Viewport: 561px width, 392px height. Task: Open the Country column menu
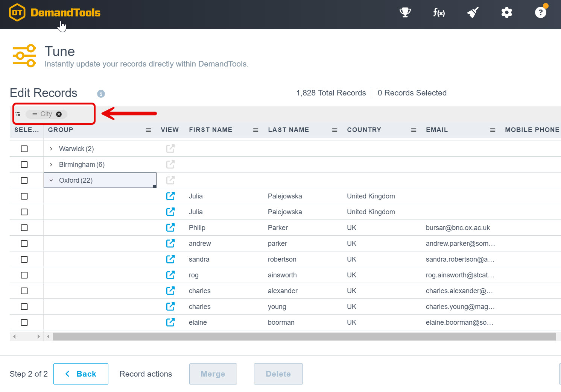tap(414, 130)
